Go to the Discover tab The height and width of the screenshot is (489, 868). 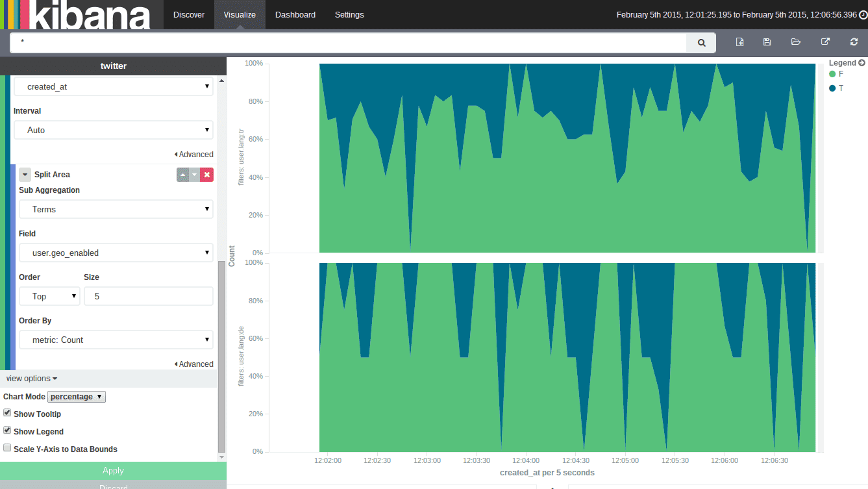(x=189, y=15)
